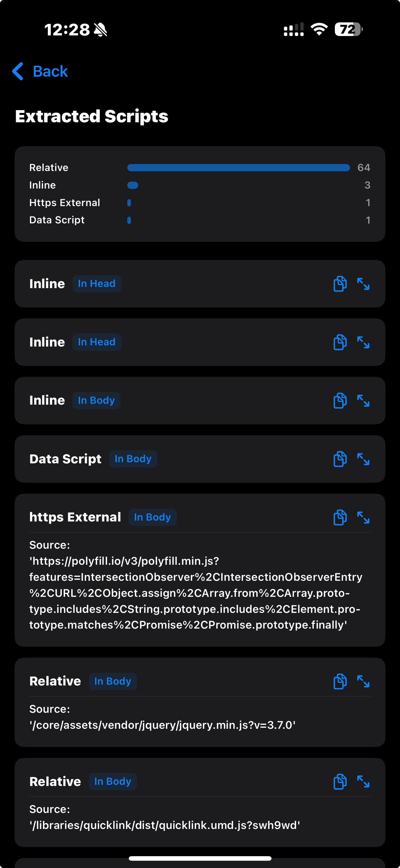Go back using the Back button
Image resolution: width=400 pixels, height=868 pixels.
(40, 71)
